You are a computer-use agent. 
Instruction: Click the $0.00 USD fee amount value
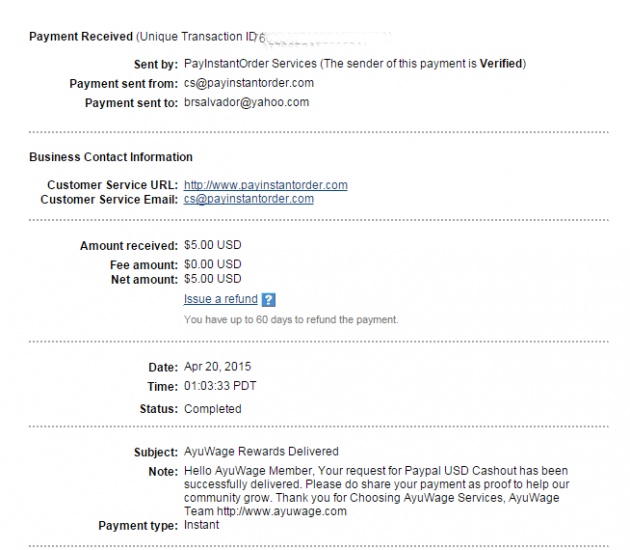(213, 264)
